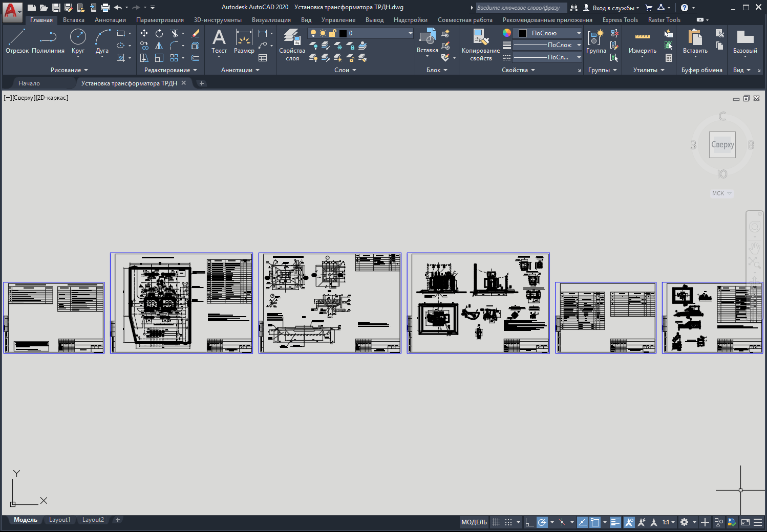
Task: Click the МОДЕЛЬ status bar button
Action: click(474, 522)
